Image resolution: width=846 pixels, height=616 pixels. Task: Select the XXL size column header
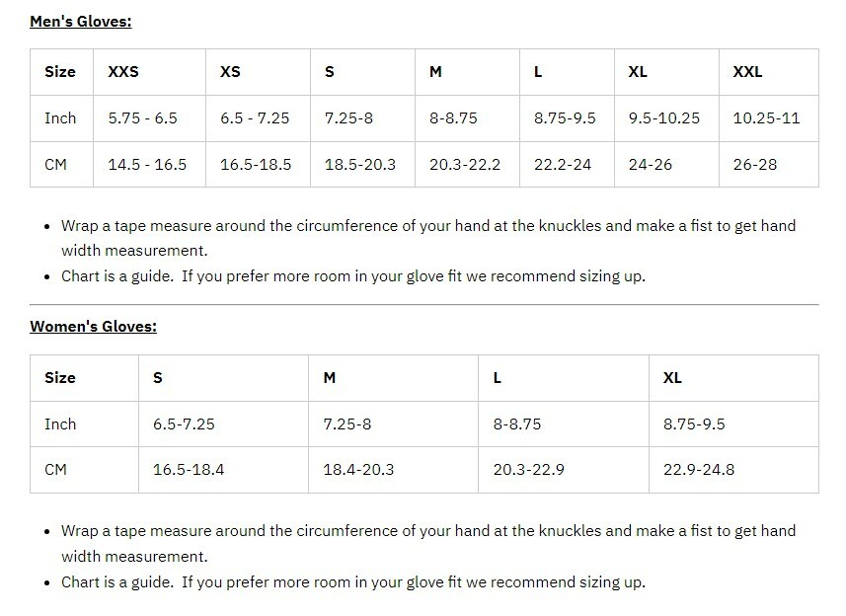coord(747,72)
